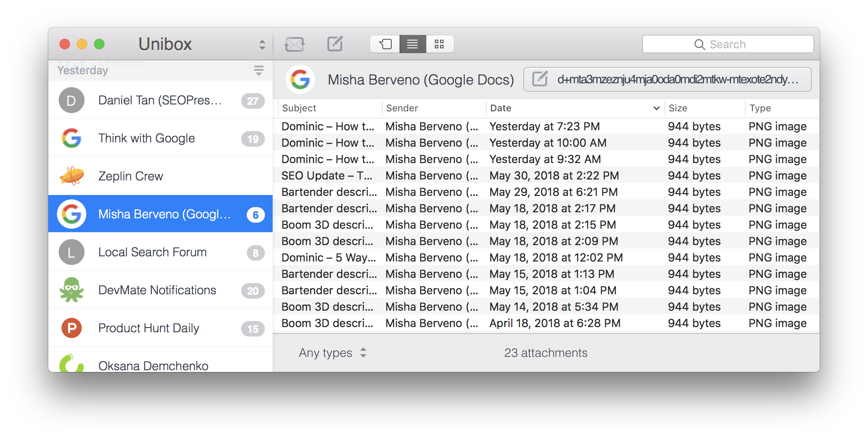Click the 20 badge on DevMate Notifications
The image size is (868, 441).
(x=253, y=291)
